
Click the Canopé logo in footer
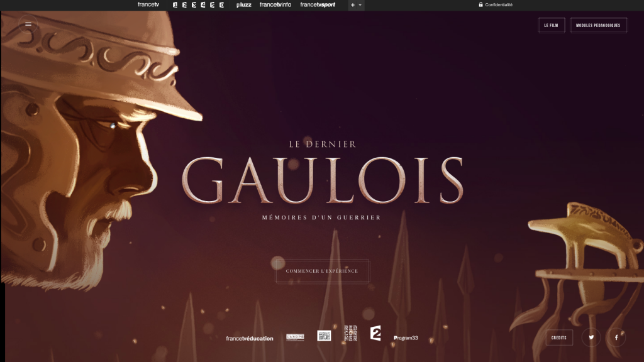point(296,337)
